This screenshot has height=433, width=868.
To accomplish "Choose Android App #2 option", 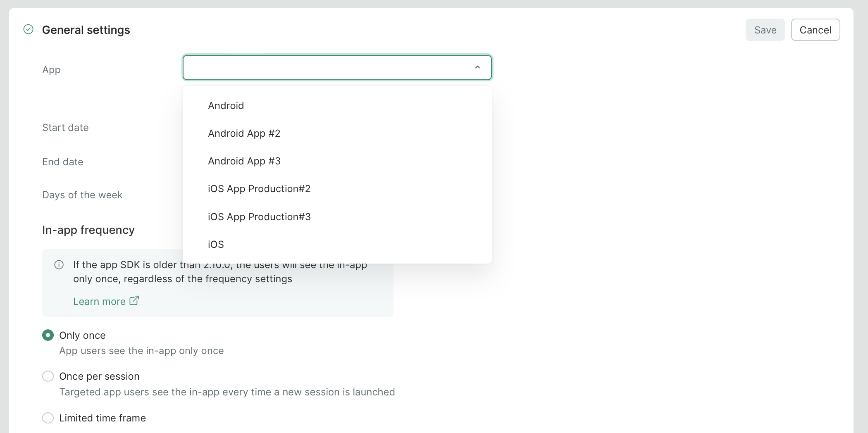I will pyautogui.click(x=337, y=133).
